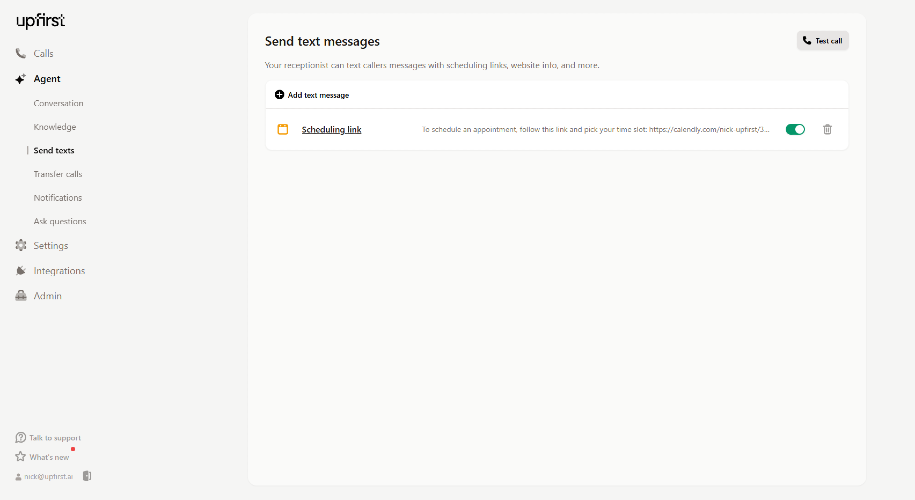Open the Scheduling link message
915x500 pixels.
click(x=331, y=130)
